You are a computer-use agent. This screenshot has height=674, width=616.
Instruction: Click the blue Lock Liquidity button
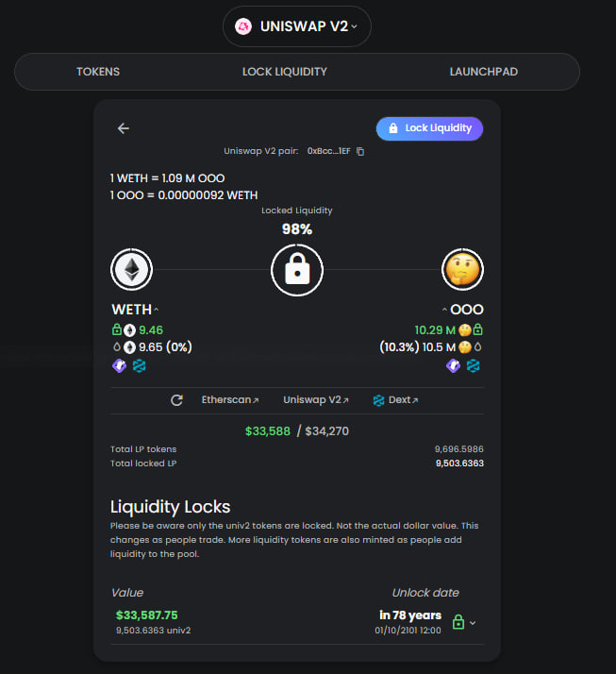(x=429, y=128)
